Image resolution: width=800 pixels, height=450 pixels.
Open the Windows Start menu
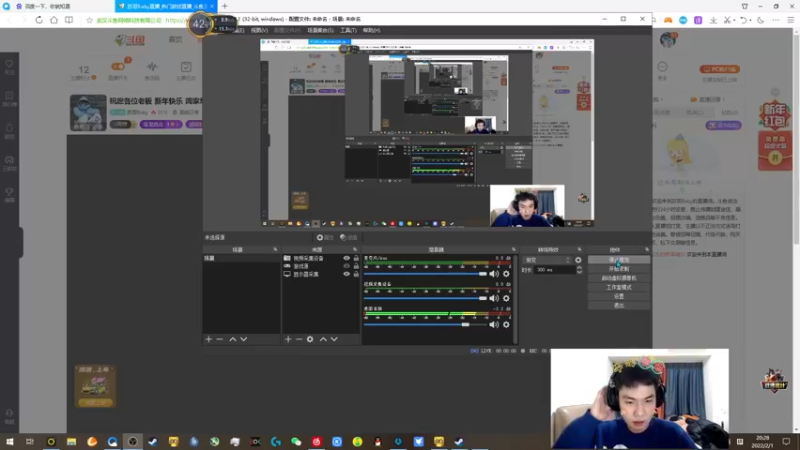pyautogui.click(x=10, y=441)
